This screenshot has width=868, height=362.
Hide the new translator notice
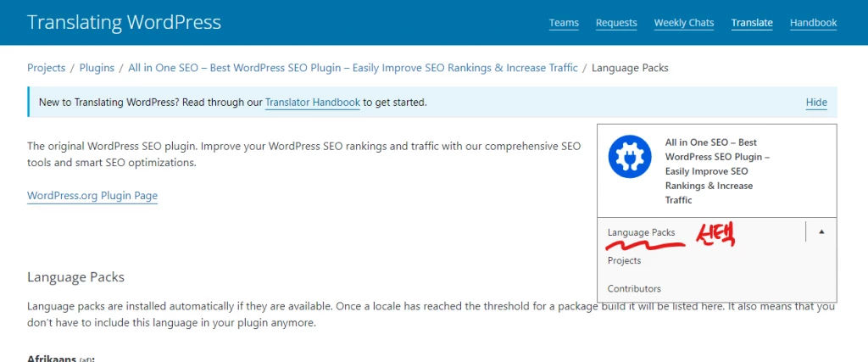click(816, 103)
